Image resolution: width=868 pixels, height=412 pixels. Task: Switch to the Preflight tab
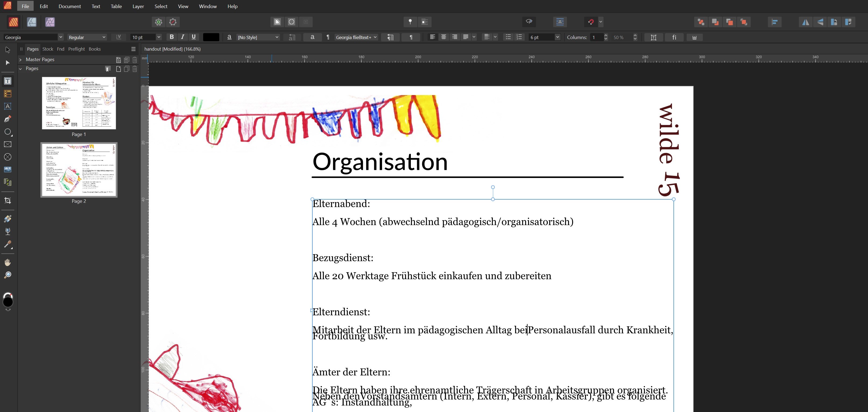coord(76,49)
